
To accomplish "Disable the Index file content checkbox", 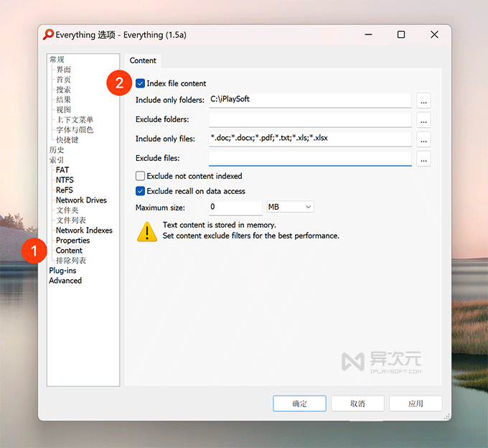I will pos(141,84).
